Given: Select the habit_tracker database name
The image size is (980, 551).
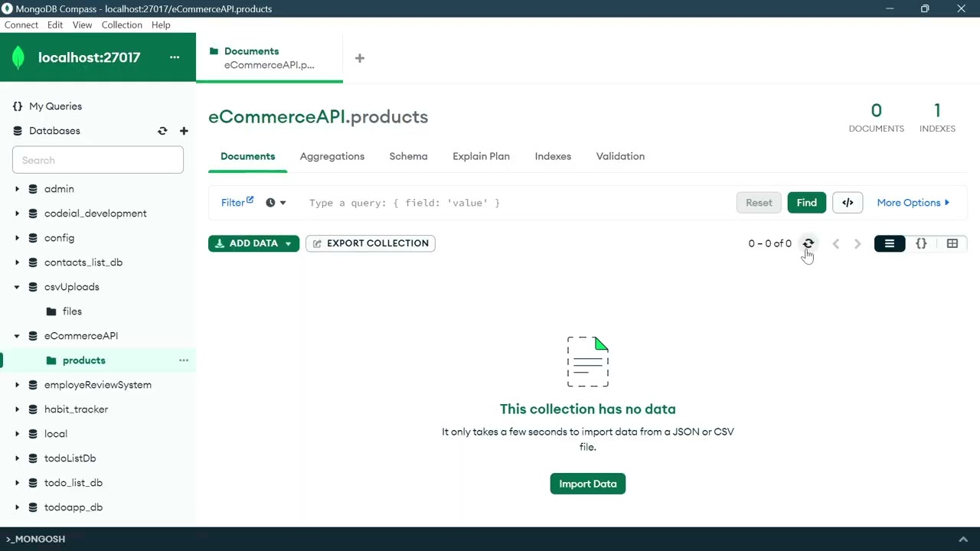Looking at the screenshot, I should pos(76,409).
